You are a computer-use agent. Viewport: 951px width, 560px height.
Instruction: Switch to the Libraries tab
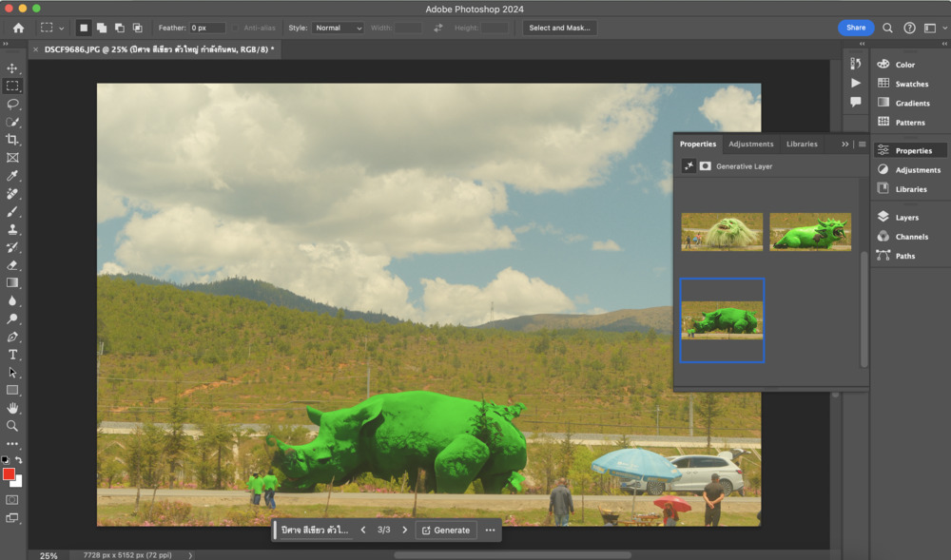[x=802, y=145]
